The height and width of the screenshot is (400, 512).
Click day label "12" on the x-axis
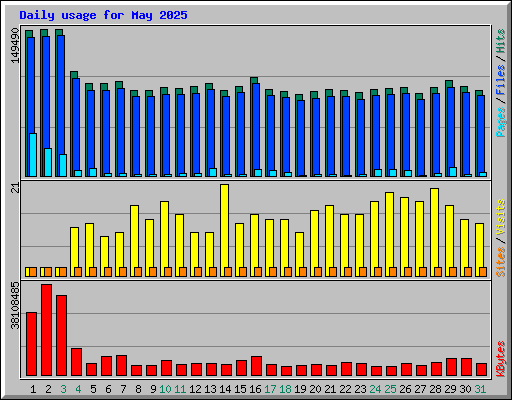point(195,389)
